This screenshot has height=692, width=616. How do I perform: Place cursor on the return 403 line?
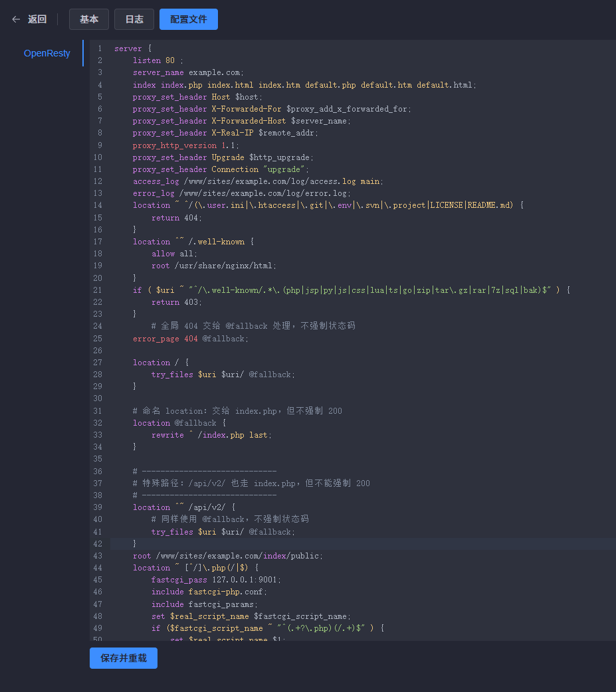(x=175, y=302)
